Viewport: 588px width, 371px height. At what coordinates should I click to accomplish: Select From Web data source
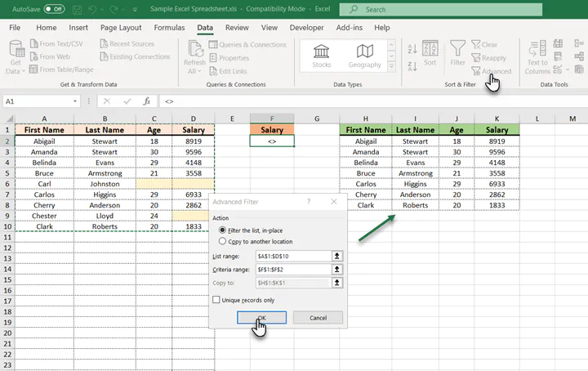pyautogui.click(x=50, y=56)
